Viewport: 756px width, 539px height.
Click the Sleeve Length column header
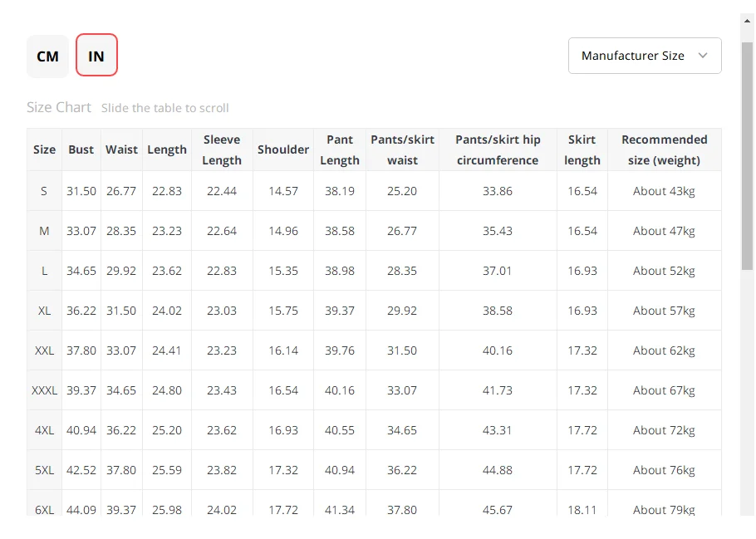pyautogui.click(x=222, y=150)
